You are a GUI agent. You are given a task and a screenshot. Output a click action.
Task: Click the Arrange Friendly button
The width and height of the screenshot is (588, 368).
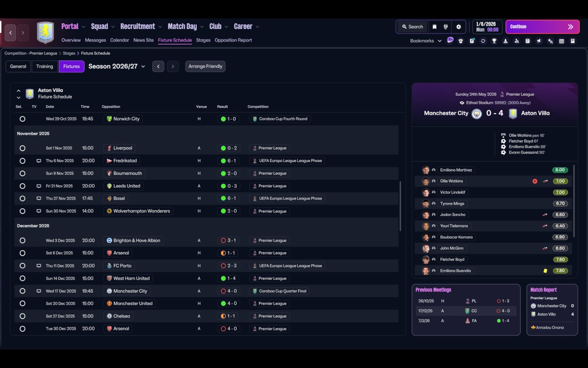pos(205,66)
